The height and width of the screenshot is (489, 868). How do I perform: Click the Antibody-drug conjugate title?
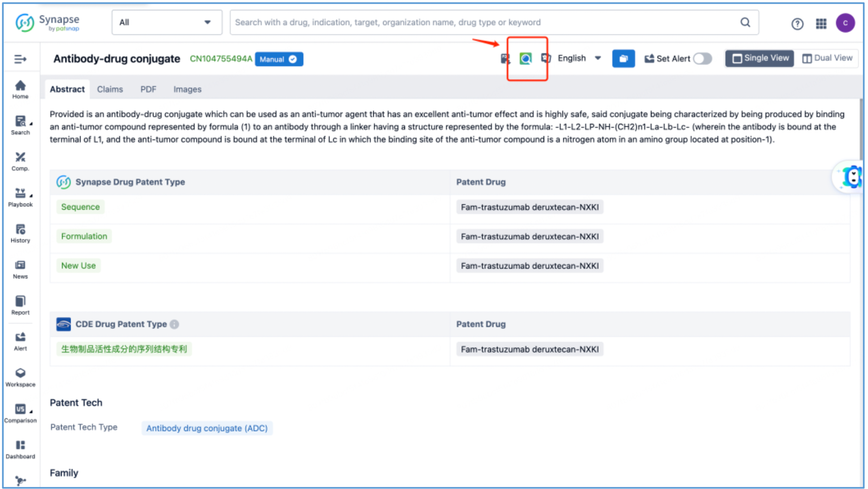point(116,58)
